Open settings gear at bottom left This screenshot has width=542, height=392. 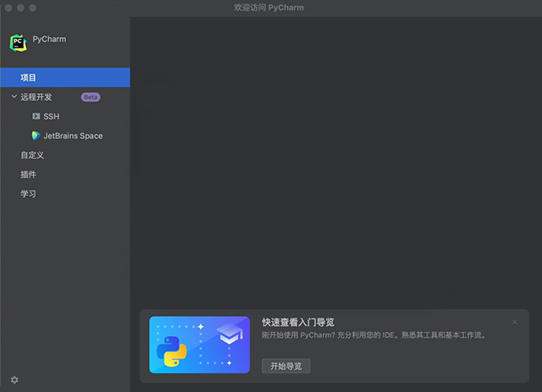click(14, 380)
